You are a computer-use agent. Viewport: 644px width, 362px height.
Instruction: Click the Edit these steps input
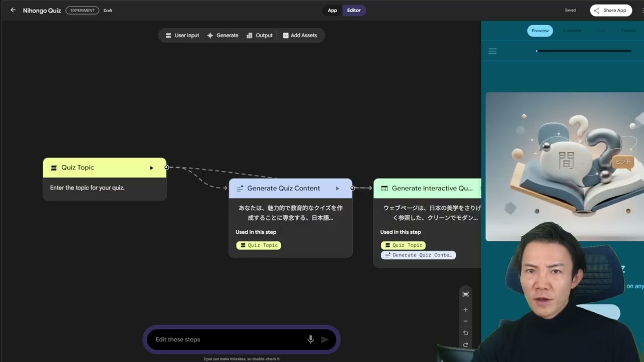pyautogui.click(x=228, y=339)
